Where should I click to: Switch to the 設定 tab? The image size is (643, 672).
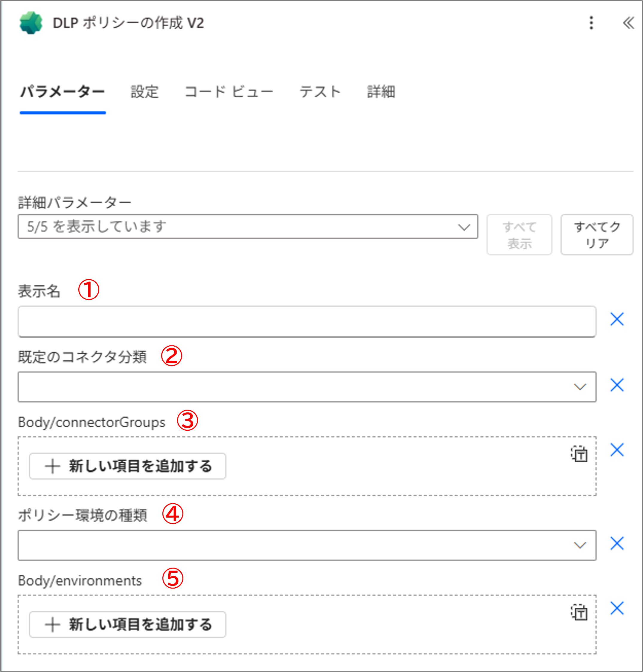coord(144,92)
